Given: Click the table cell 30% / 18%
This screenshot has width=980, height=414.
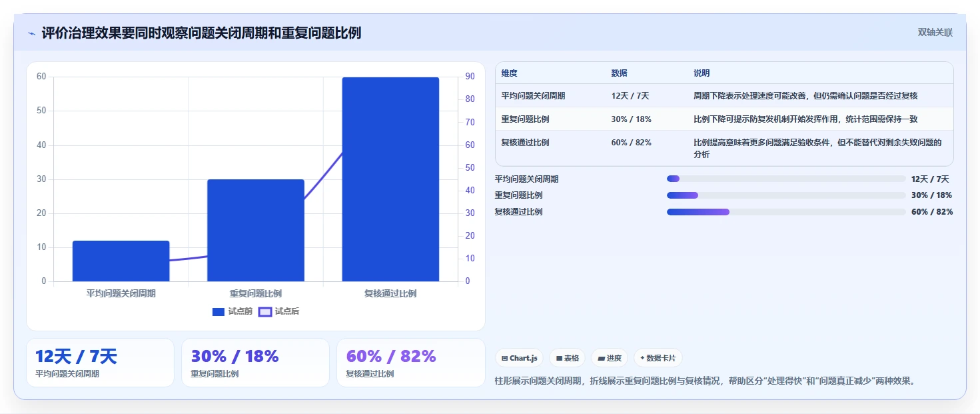Looking at the screenshot, I should pos(631,119).
